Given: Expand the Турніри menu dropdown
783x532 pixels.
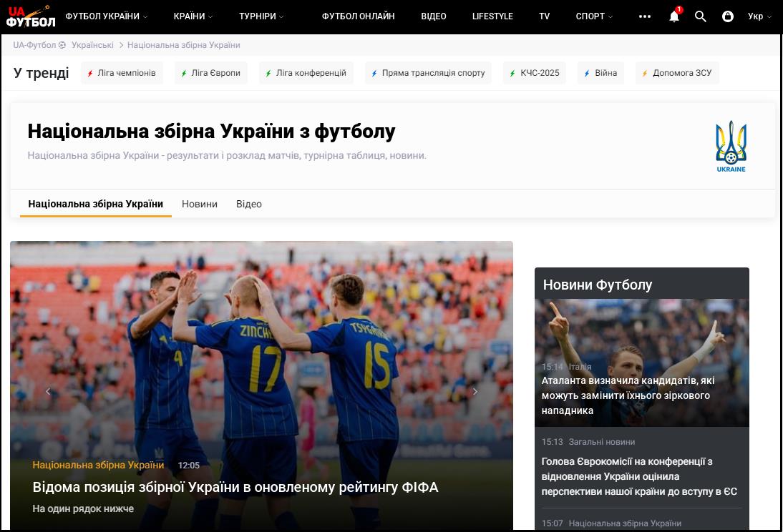Looking at the screenshot, I should [261, 16].
